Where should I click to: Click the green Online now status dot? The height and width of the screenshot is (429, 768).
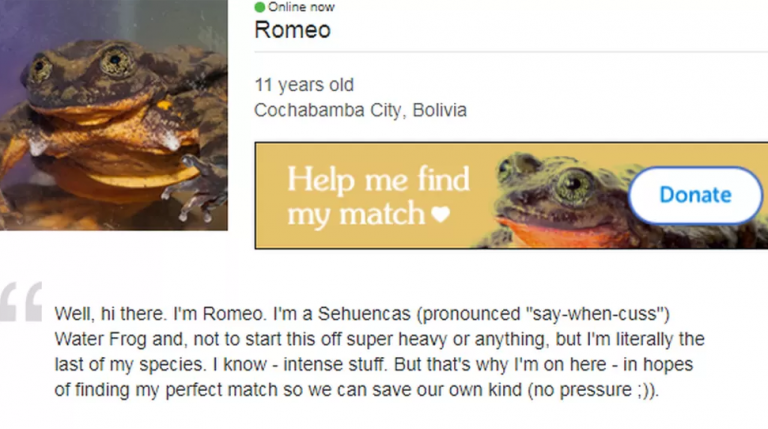click(260, 7)
